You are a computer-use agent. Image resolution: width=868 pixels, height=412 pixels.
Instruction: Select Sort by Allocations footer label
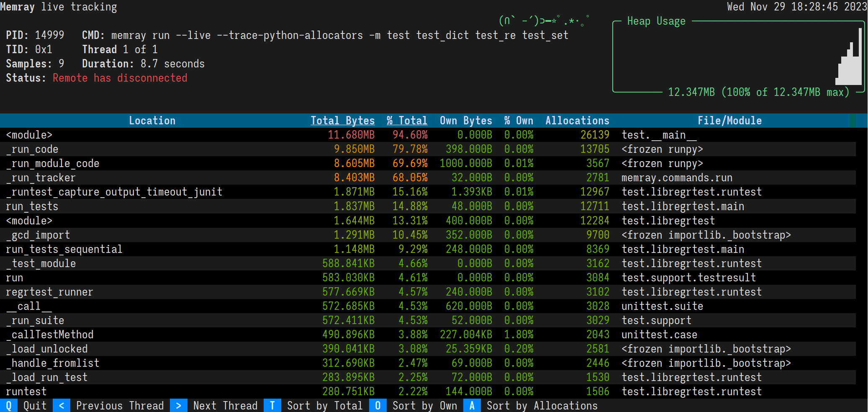pyautogui.click(x=542, y=405)
